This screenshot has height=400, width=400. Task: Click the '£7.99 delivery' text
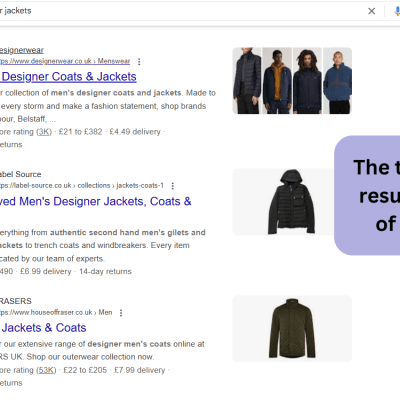[x=139, y=370]
